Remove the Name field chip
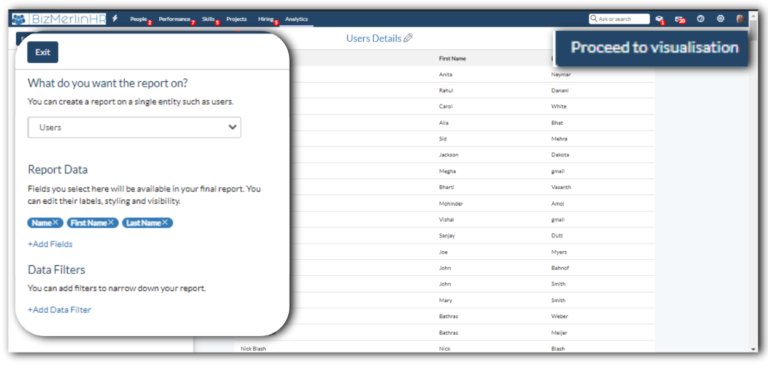Viewport: 768px width, 365px height. tap(55, 223)
